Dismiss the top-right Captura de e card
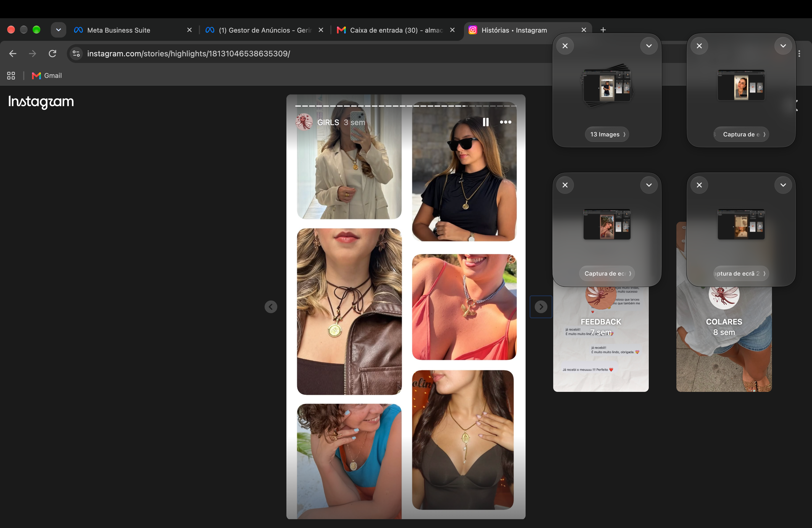Screen dimensions: 812x528 click(699, 46)
